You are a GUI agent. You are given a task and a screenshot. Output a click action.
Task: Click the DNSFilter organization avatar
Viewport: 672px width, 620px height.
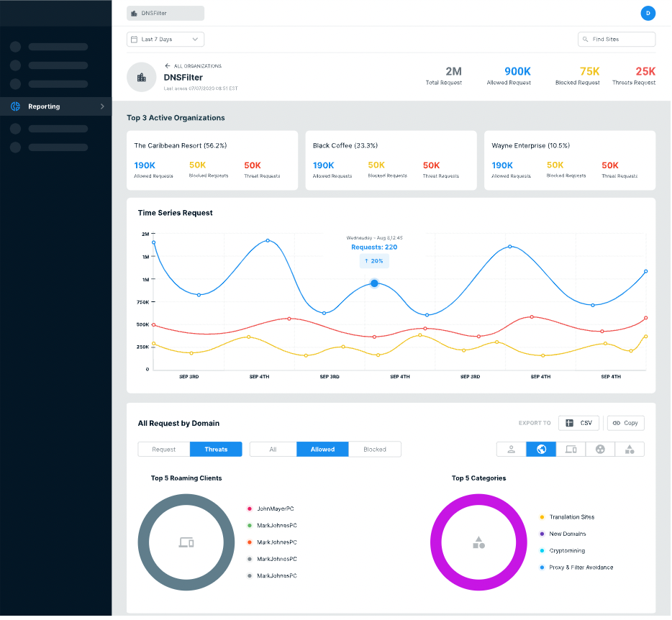point(142,78)
